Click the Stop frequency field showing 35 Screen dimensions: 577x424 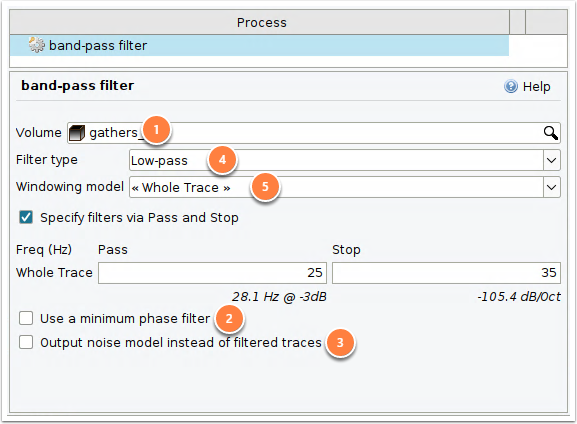click(446, 273)
